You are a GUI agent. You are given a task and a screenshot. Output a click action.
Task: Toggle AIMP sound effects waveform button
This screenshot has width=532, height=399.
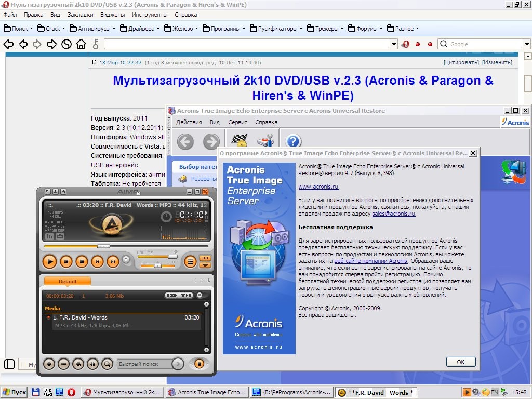(205, 265)
